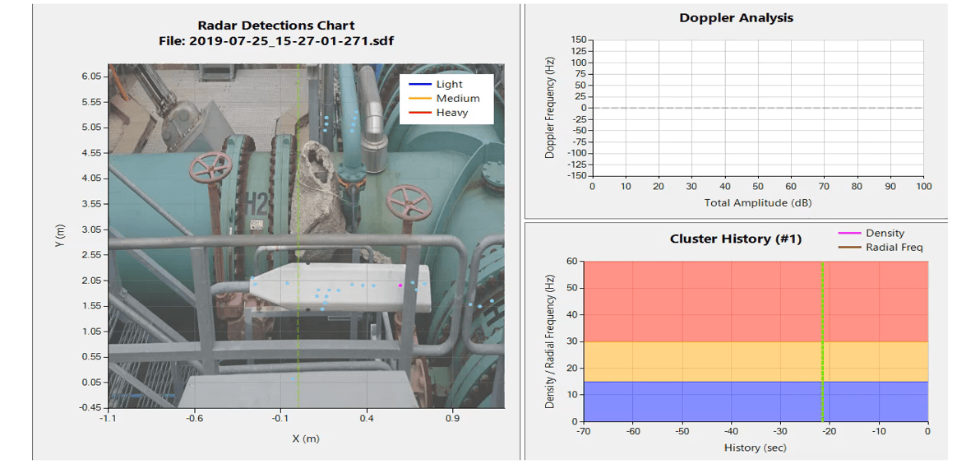
Task: Click the Y (m) axis label on radar chart
Action: pyautogui.click(x=59, y=236)
